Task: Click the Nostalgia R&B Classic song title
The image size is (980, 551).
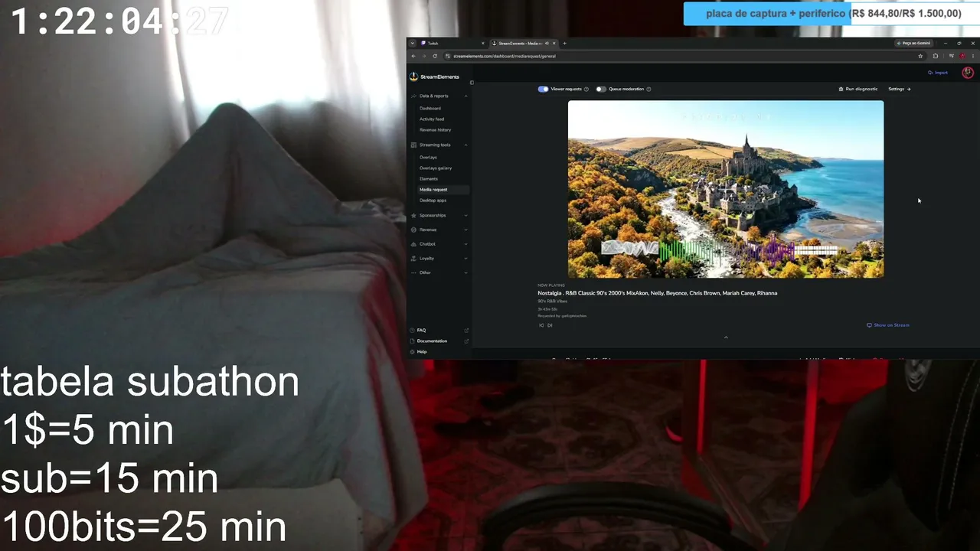Action: tap(657, 293)
